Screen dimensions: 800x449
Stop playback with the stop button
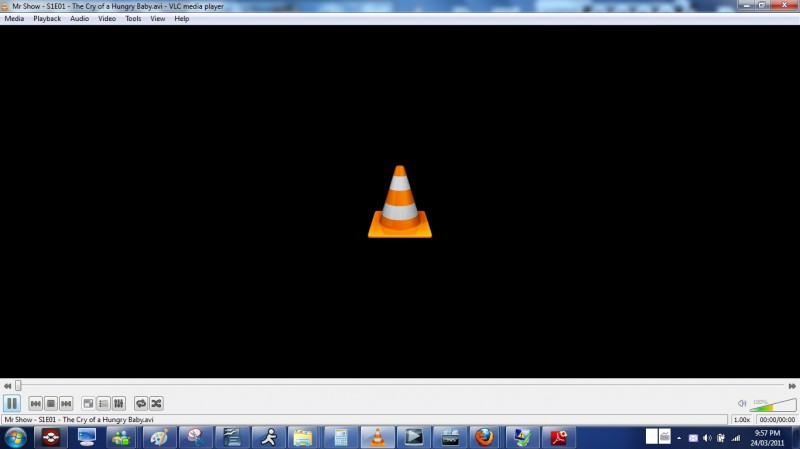[x=51, y=404]
